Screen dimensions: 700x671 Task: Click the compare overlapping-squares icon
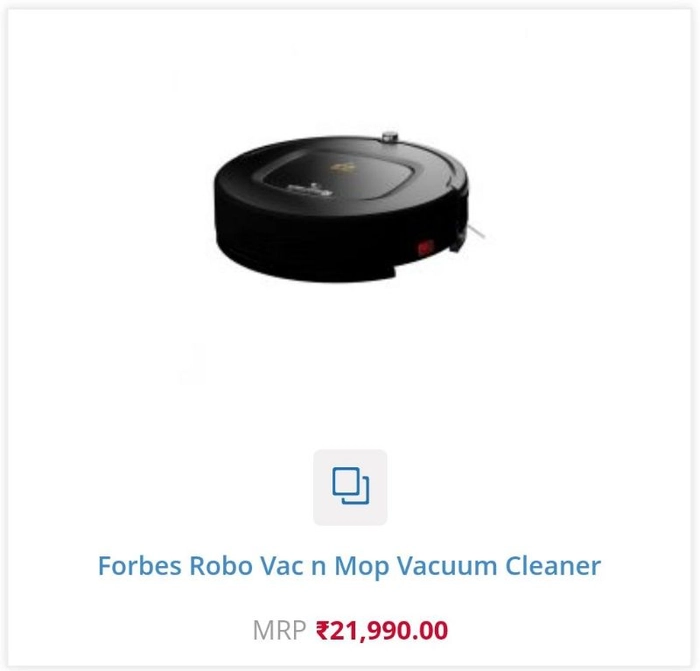pyautogui.click(x=350, y=486)
